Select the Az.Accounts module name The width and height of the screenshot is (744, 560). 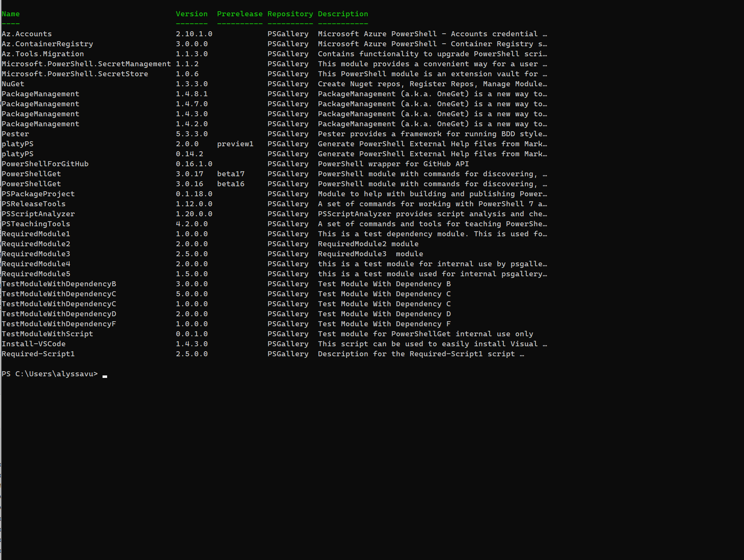click(27, 34)
